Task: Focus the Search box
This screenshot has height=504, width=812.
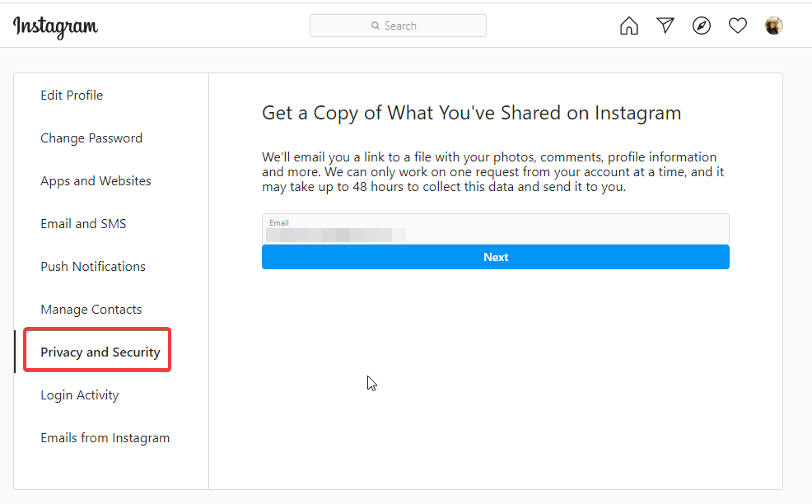Action: coord(399,26)
